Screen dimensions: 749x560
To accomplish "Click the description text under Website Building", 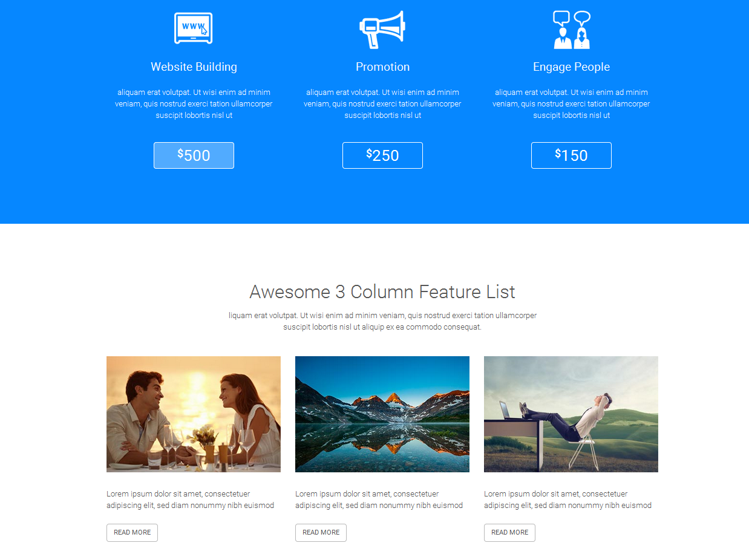I will coord(194,104).
